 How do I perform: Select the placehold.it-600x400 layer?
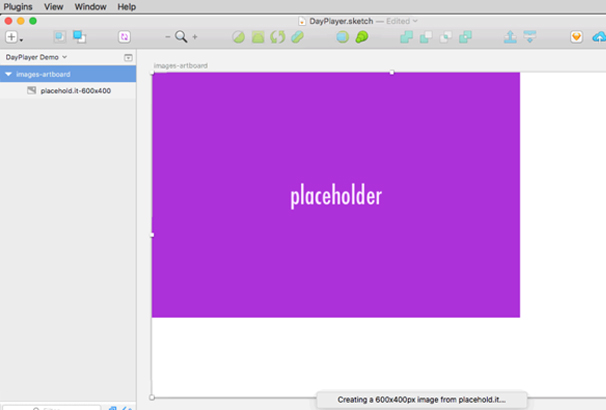tap(75, 90)
